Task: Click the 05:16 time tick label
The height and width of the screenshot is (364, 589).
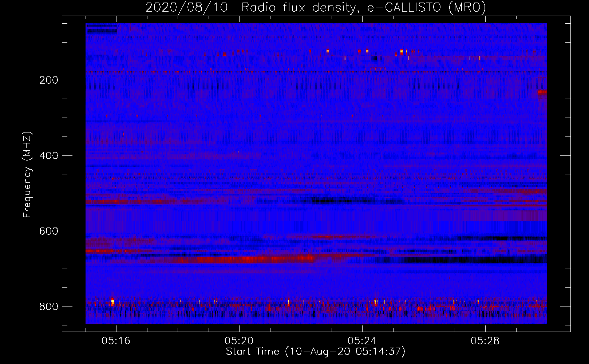Action: click(116, 341)
